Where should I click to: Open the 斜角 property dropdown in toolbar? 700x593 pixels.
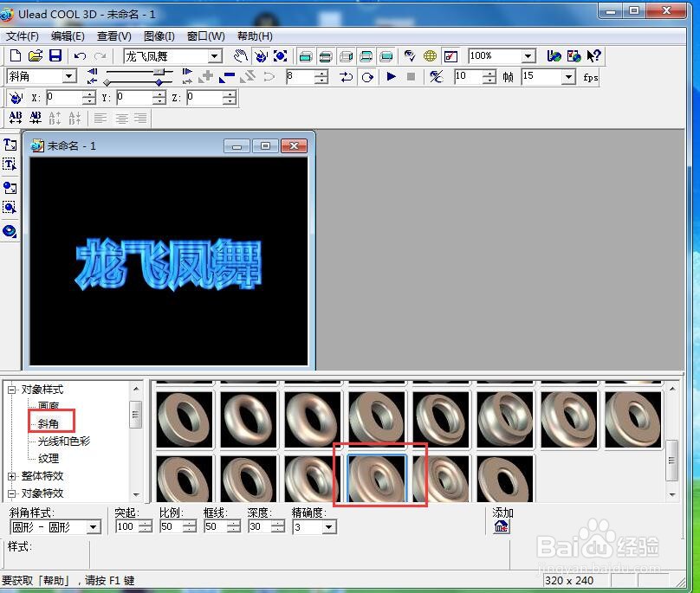(69, 76)
